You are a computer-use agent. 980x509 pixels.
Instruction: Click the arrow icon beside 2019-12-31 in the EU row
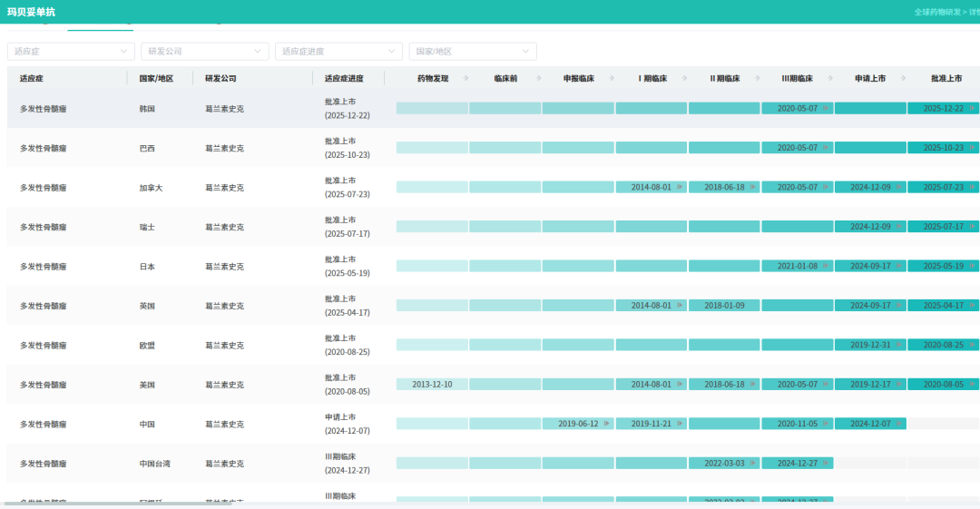point(898,345)
